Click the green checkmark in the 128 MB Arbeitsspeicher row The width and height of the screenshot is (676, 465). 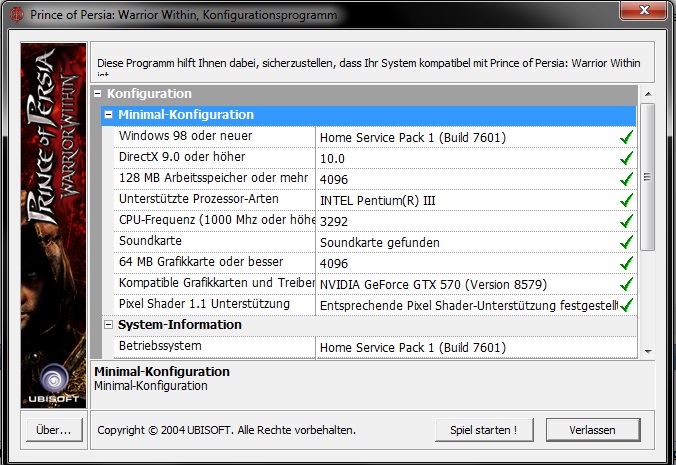pos(626,179)
